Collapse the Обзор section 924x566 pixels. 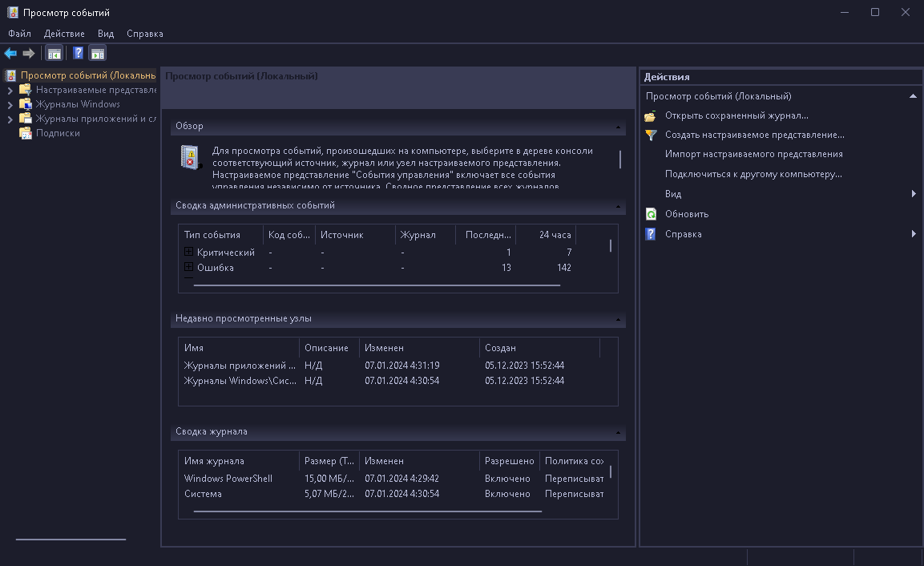point(618,127)
